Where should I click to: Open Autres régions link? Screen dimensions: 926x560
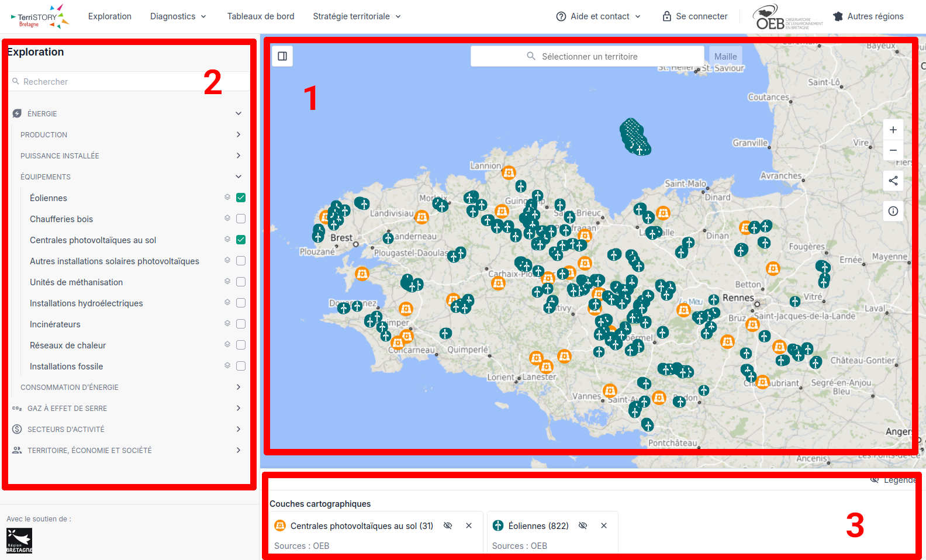[x=868, y=16]
